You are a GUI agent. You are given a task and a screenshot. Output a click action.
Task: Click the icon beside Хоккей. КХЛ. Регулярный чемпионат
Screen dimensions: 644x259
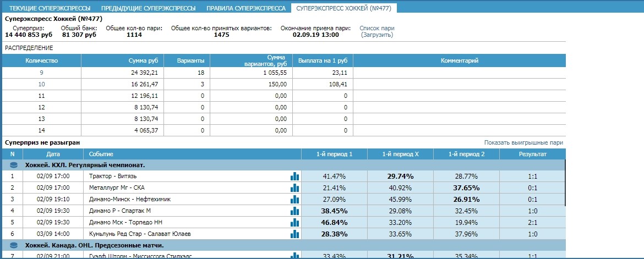(x=13, y=165)
